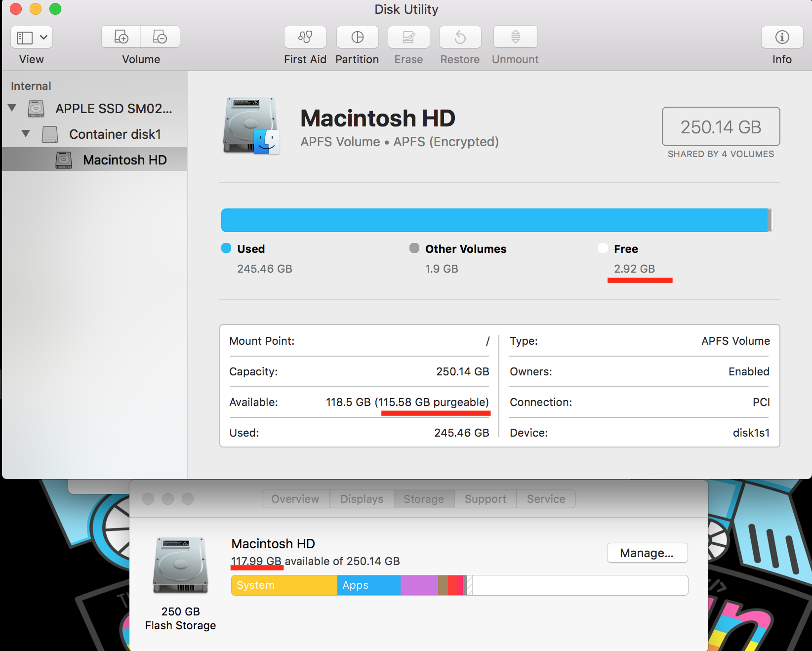Minimize the Disk Utility window

tap(36, 9)
